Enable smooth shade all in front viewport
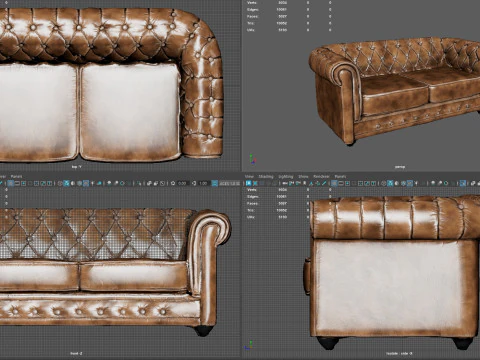This screenshot has height=360, width=480. 66,183
